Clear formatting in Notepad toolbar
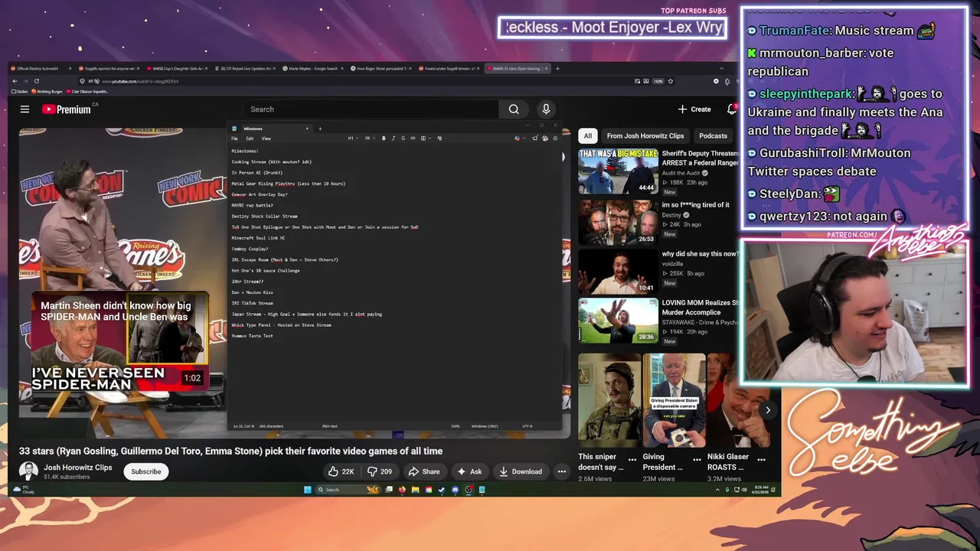This screenshot has width=980, height=551. (x=439, y=139)
